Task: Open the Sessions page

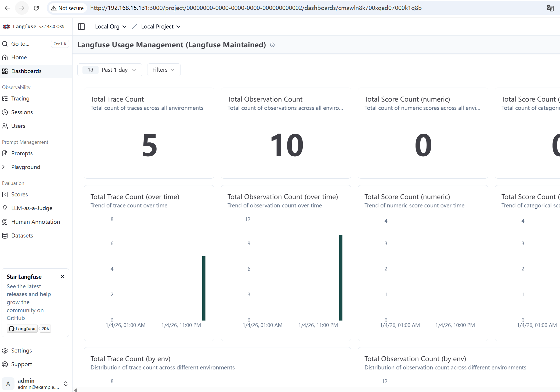Action: pos(22,112)
